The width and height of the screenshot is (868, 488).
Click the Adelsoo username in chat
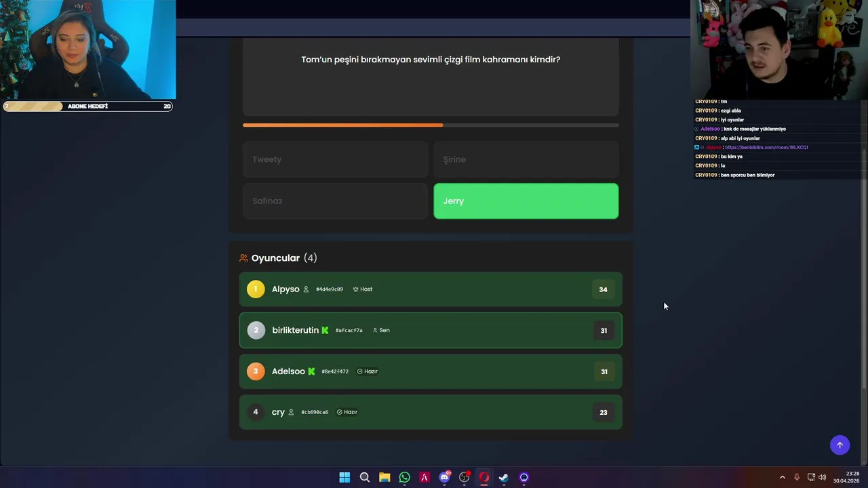click(x=710, y=129)
